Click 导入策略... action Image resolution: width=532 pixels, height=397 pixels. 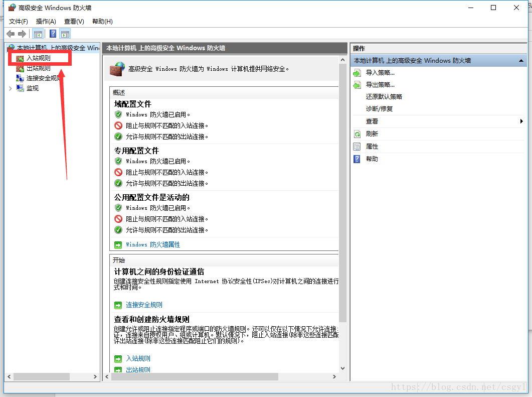coord(380,73)
